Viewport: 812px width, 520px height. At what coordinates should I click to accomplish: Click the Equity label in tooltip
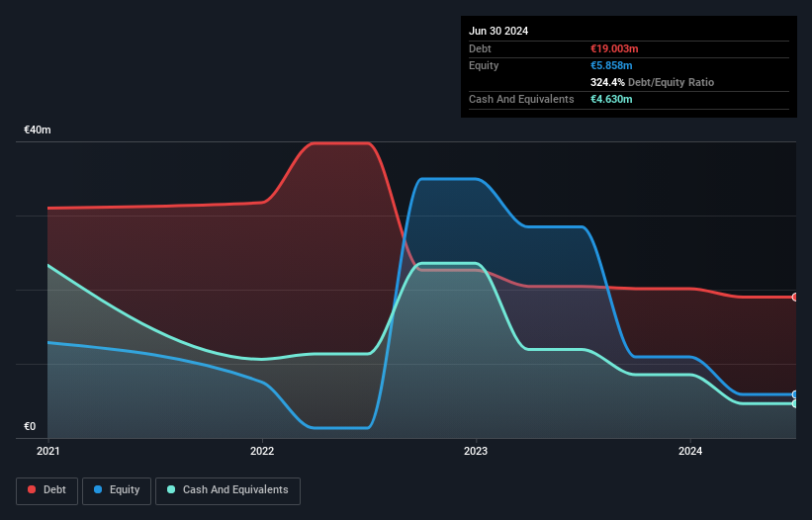(484, 65)
